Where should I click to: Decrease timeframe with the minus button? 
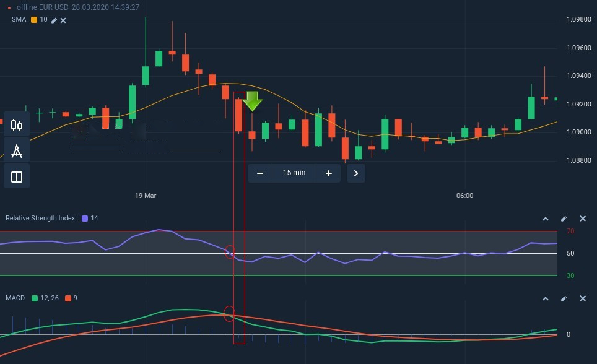(260, 173)
